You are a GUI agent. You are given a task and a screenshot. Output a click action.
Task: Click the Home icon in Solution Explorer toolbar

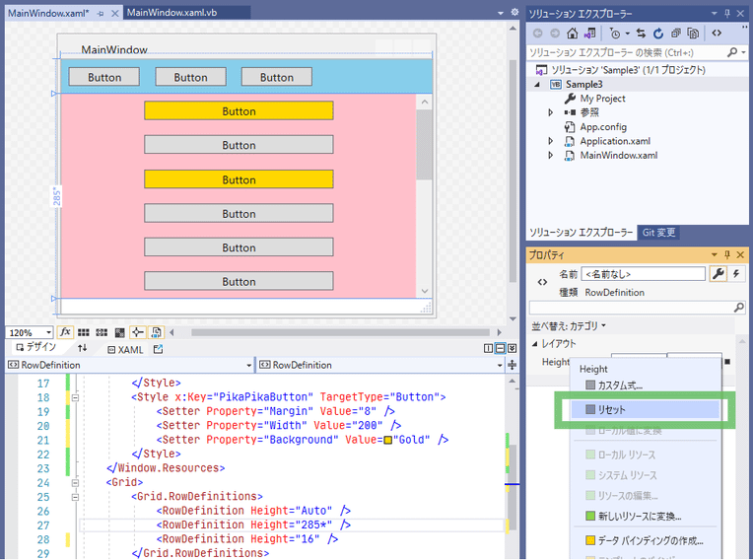coord(572,33)
